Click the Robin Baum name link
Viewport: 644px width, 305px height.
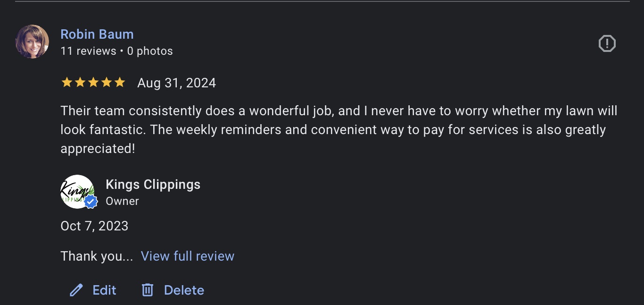pos(97,34)
